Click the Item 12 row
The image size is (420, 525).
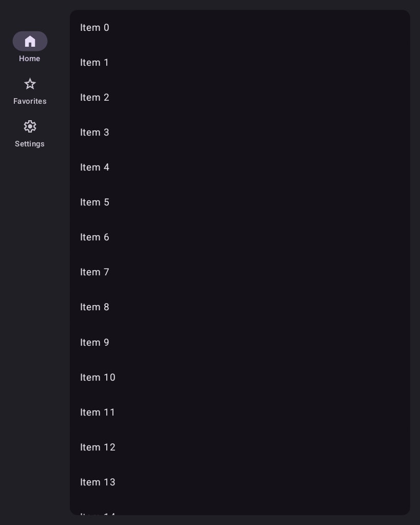(x=98, y=447)
